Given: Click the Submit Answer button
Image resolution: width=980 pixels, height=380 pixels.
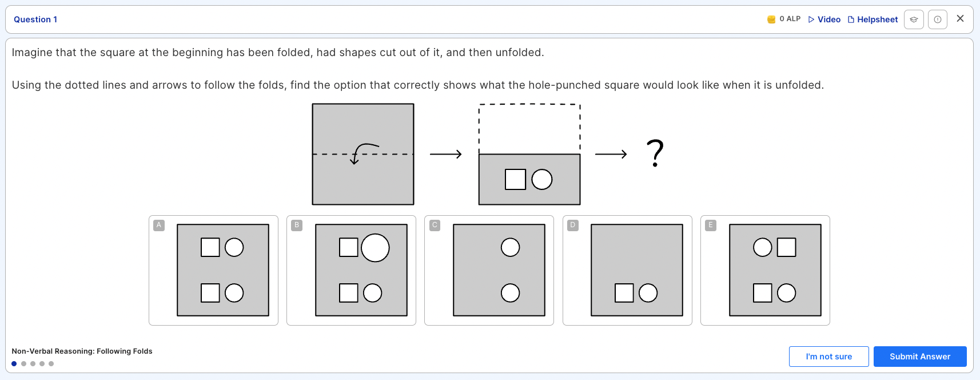Looking at the screenshot, I should pyautogui.click(x=920, y=357).
